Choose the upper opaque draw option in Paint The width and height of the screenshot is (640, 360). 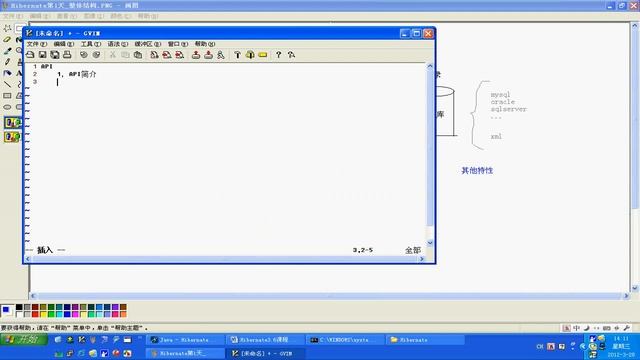[x=12, y=122]
